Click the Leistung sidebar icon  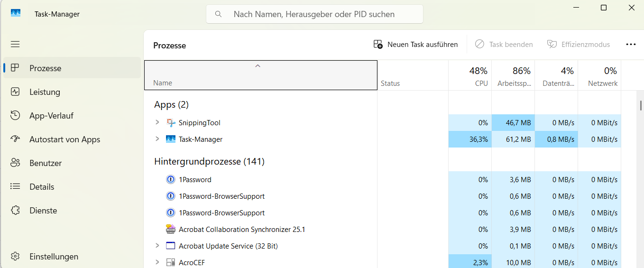[x=15, y=92]
